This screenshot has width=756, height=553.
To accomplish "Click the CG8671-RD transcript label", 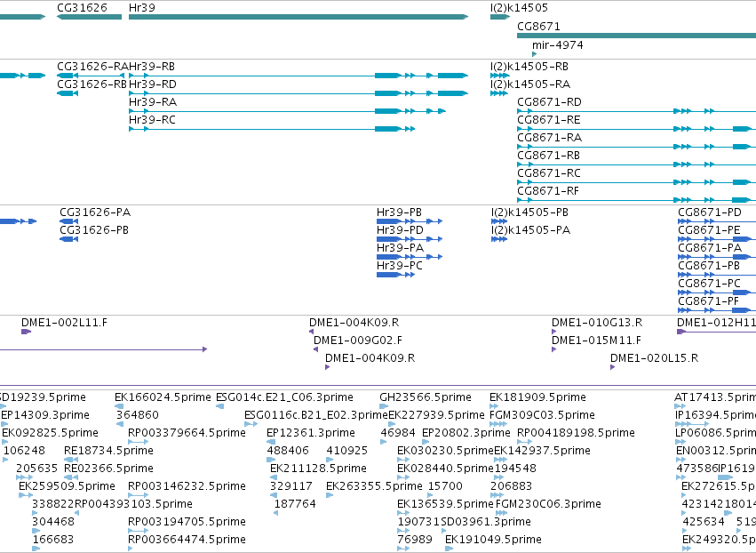I will 549,102.
